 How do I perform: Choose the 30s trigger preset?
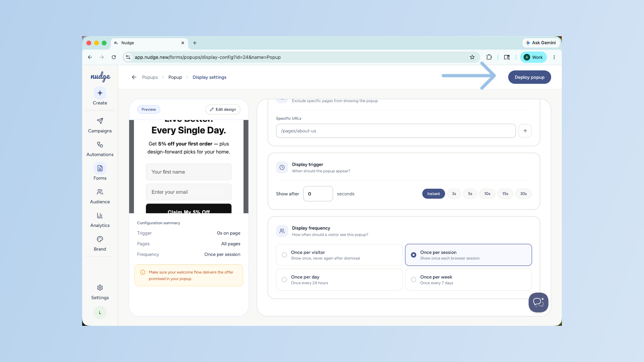[524, 194]
